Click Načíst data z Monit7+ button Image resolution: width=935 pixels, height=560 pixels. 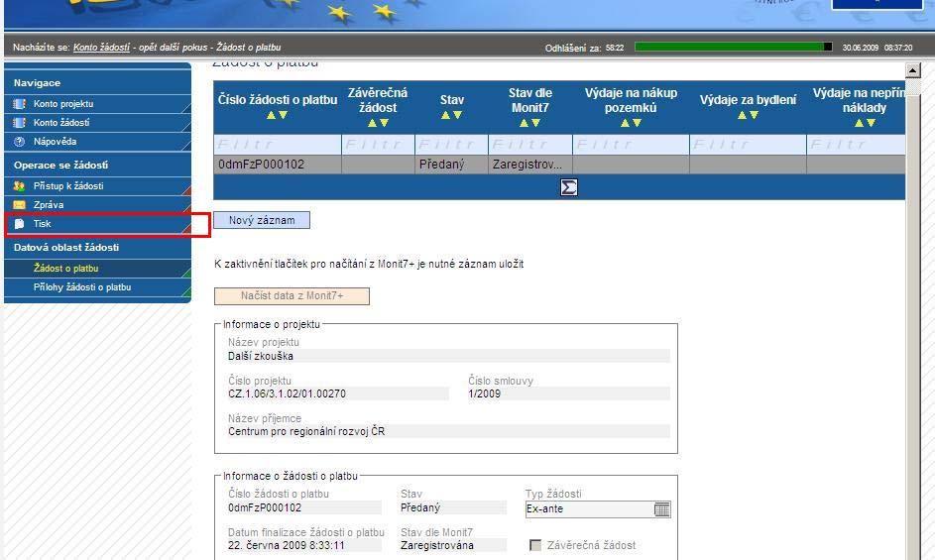[292, 295]
